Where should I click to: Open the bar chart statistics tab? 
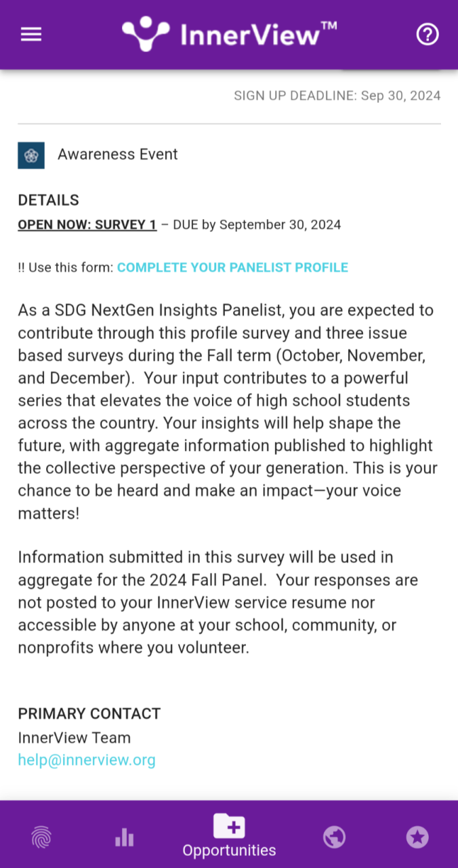[x=125, y=839]
